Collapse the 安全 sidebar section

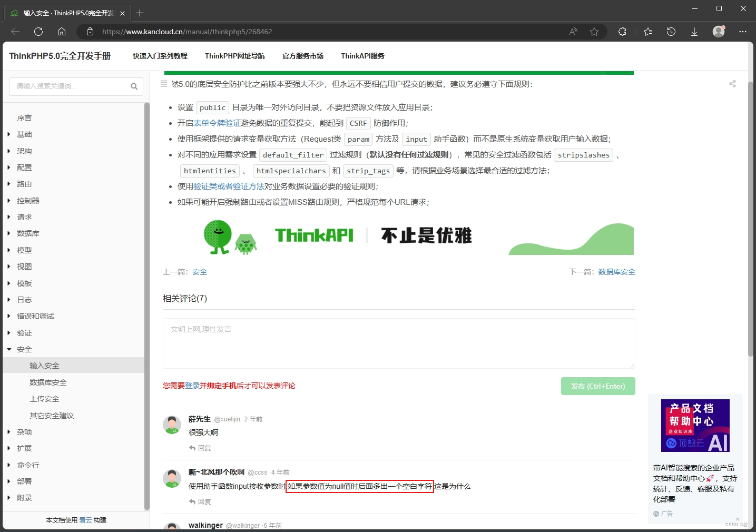point(24,349)
